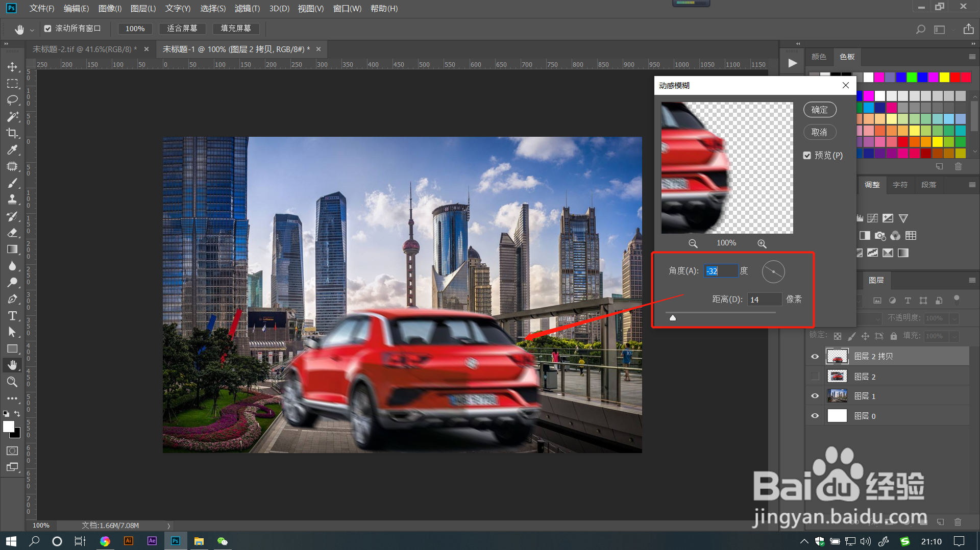Image resolution: width=980 pixels, height=550 pixels.
Task: Hide the 图层 0 layer
Action: point(815,416)
